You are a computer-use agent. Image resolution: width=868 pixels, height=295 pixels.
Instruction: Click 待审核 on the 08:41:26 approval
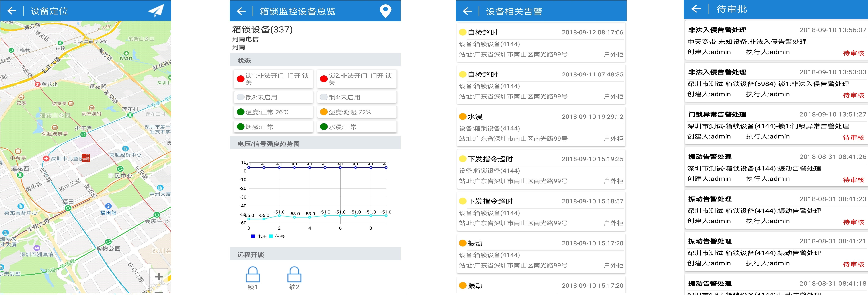click(x=853, y=180)
